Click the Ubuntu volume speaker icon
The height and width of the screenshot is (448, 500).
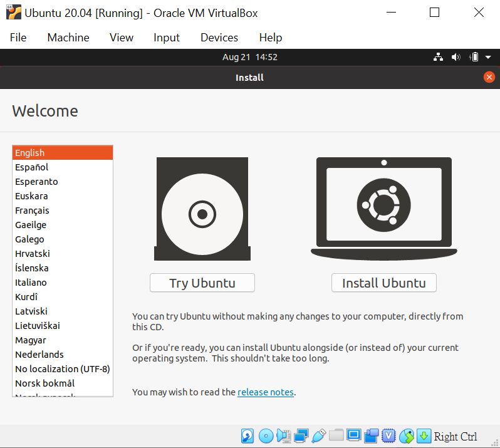(x=456, y=57)
